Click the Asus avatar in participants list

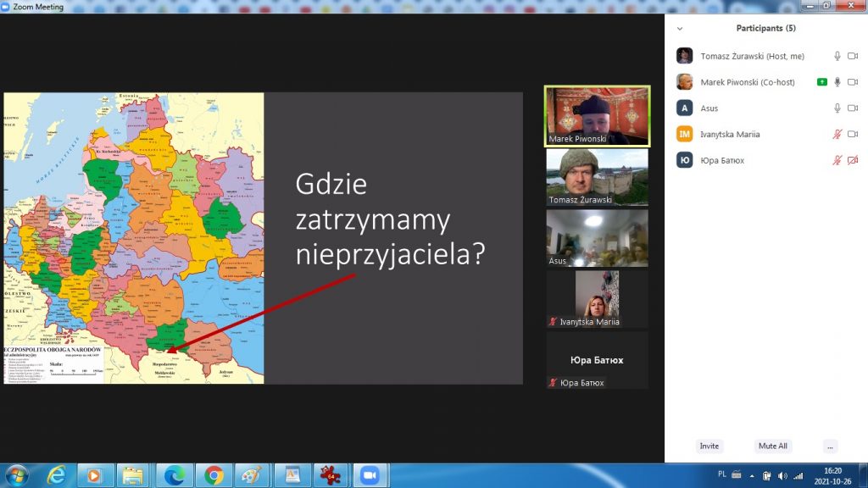[x=684, y=108]
